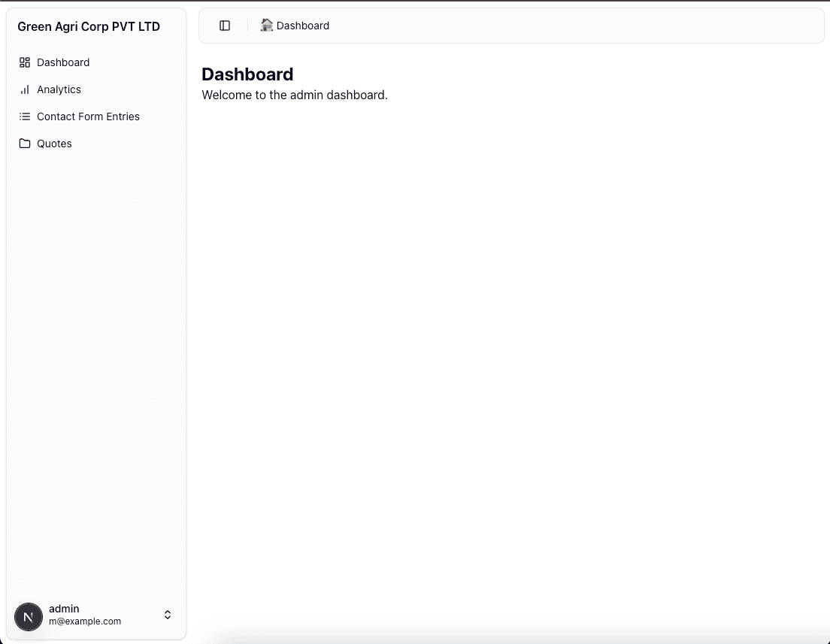Click the round admin avatar icon
The image size is (830, 644).
[x=29, y=617]
